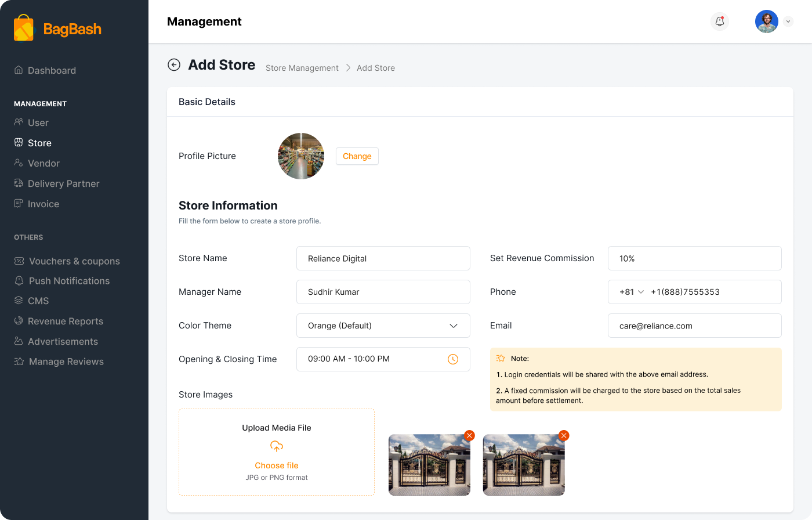Screen dimensions: 812x520
Task: Expand the Color Theme dropdown
Action: 454,326
